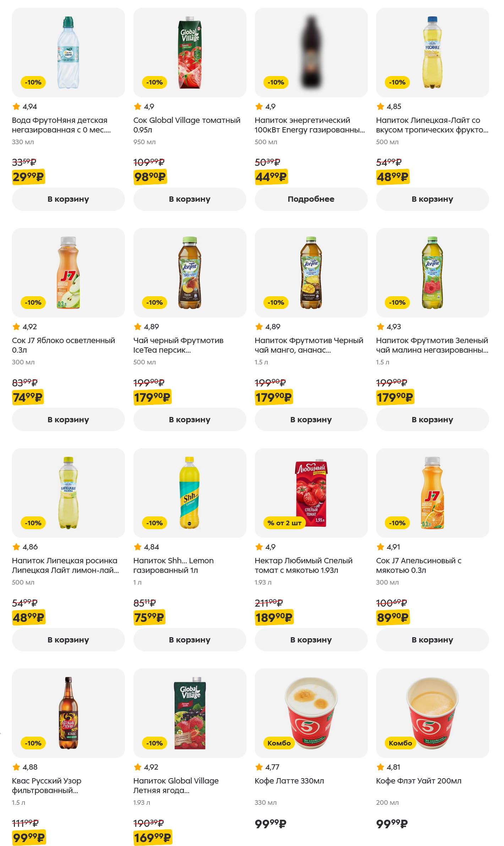The height and width of the screenshot is (846, 504).
Task: Click the "% от 2 шт" promo badge
Action: [284, 523]
